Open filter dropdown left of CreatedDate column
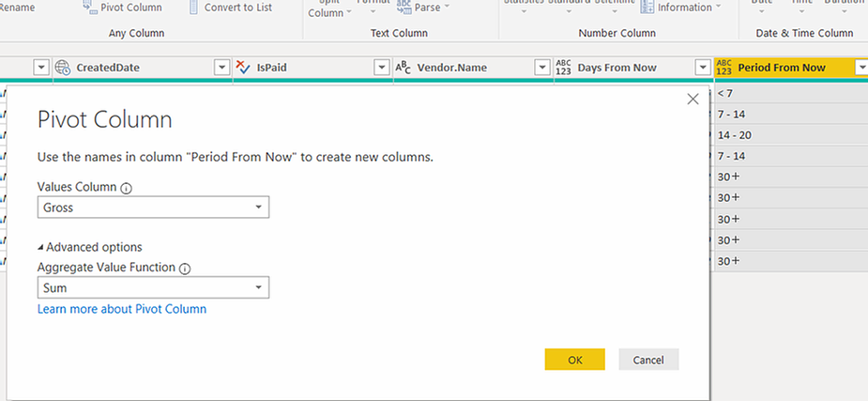 point(41,68)
